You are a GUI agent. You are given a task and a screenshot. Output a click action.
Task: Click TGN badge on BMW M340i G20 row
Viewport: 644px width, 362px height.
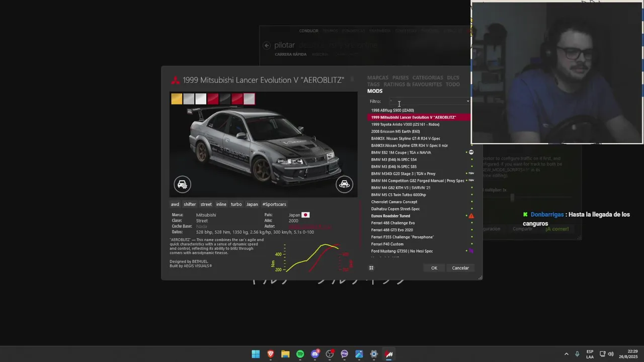point(471,173)
